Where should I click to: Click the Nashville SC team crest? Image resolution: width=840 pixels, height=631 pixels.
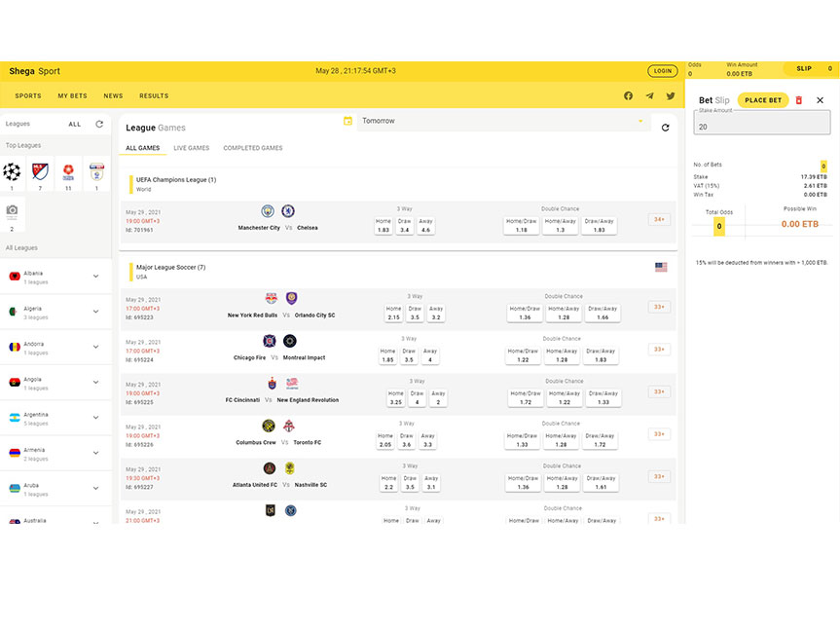(290, 468)
